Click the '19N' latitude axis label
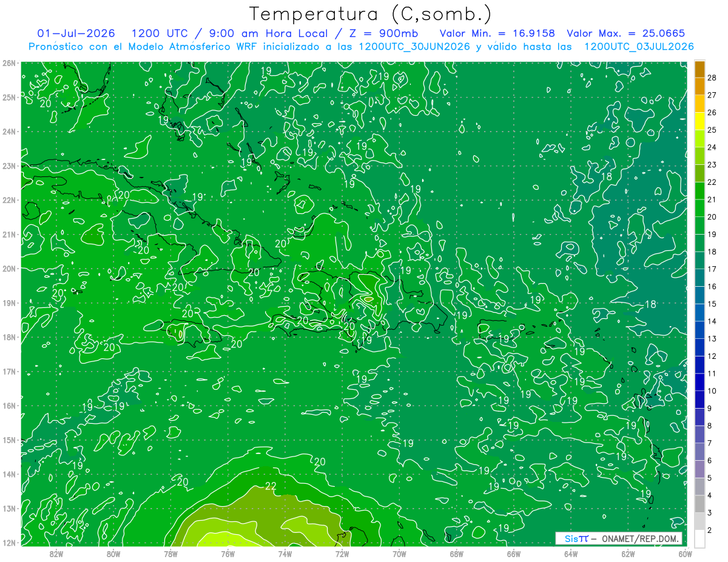 tap(10, 303)
